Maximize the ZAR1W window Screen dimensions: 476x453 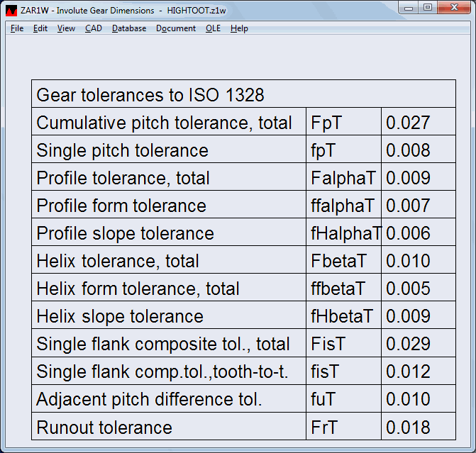[428, 8]
